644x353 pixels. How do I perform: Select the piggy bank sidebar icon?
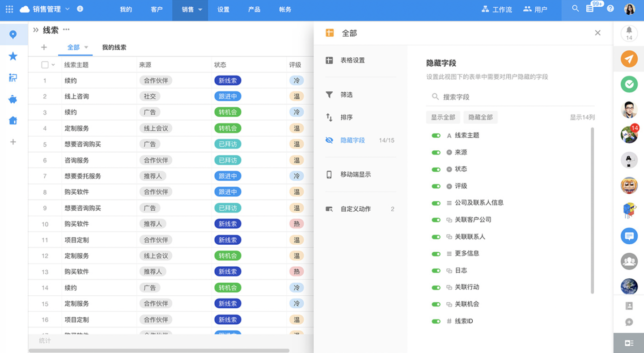coord(13,99)
